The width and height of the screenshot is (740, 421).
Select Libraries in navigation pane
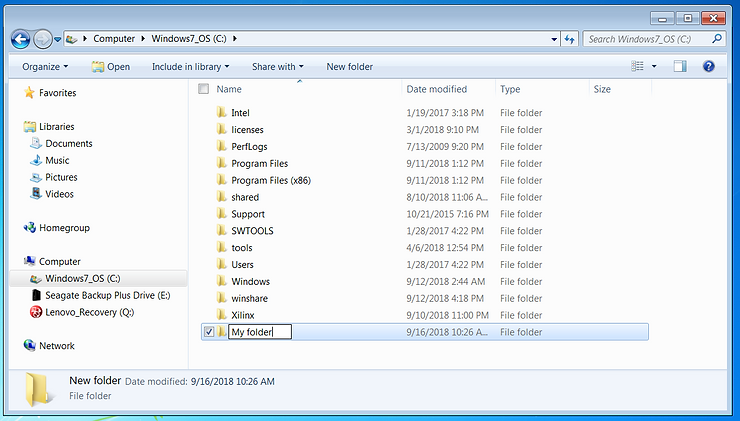click(56, 126)
